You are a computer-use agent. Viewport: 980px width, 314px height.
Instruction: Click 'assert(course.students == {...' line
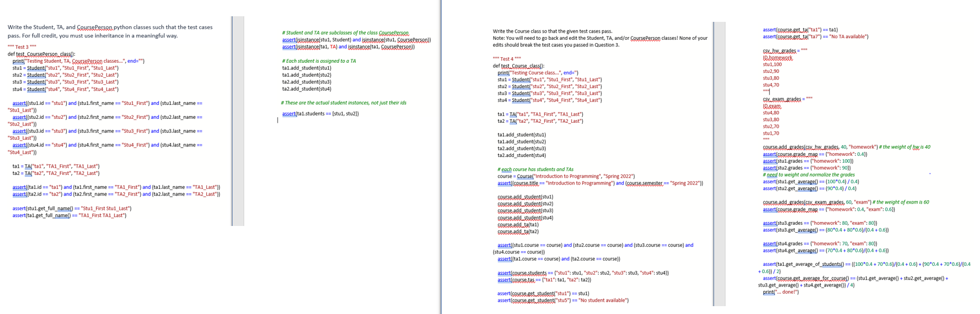point(583,273)
